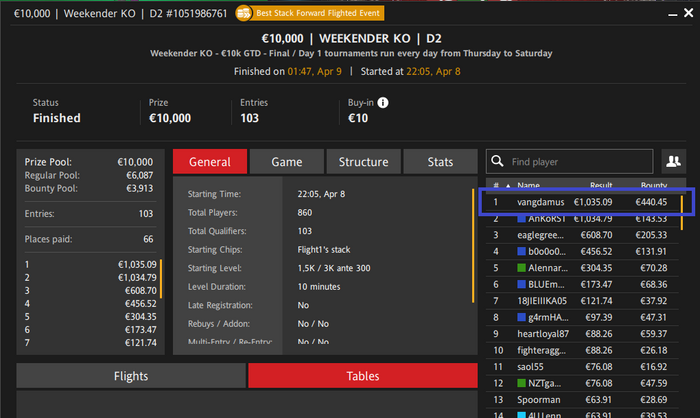Image resolution: width=700 pixels, height=418 pixels.
Task: Click the green flag beside NZTga
Action: (521, 383)
